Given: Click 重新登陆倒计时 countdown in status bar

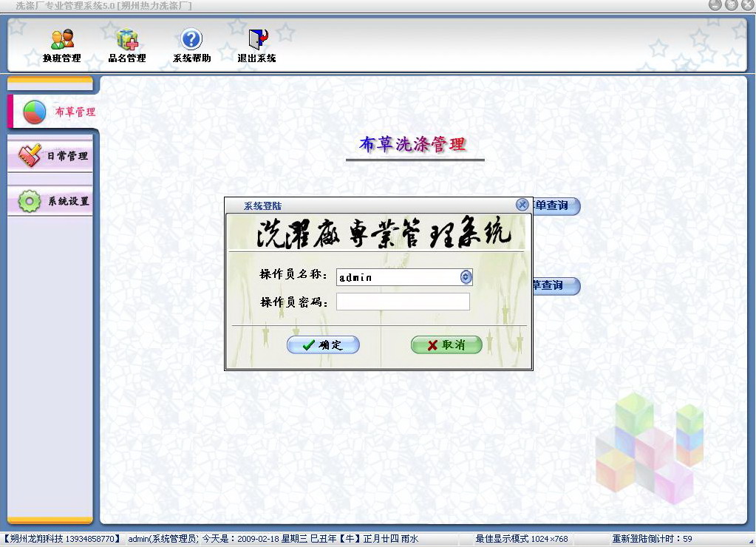Looking at the screenshot, I should pyautogui.click(x=652, y=539).
